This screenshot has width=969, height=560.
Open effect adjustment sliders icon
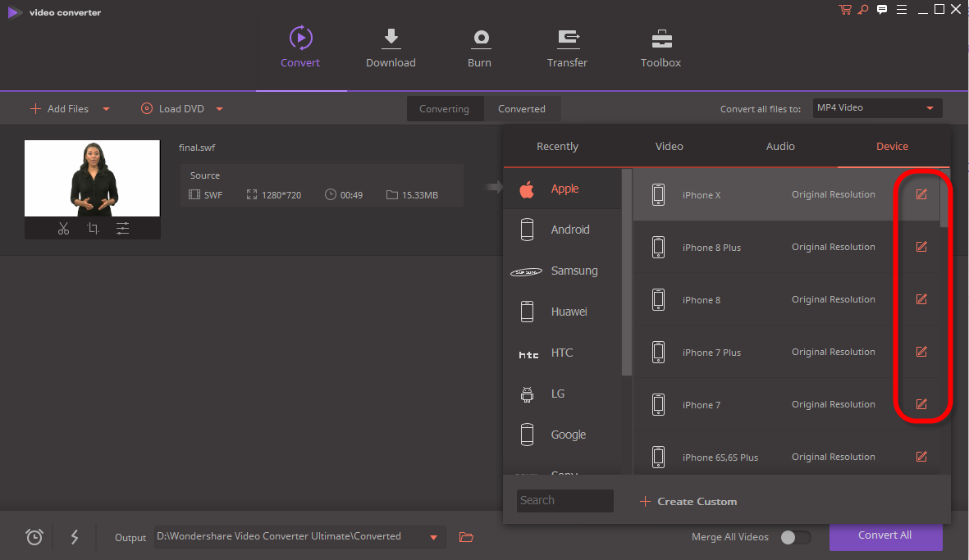[x=122, y=229]
